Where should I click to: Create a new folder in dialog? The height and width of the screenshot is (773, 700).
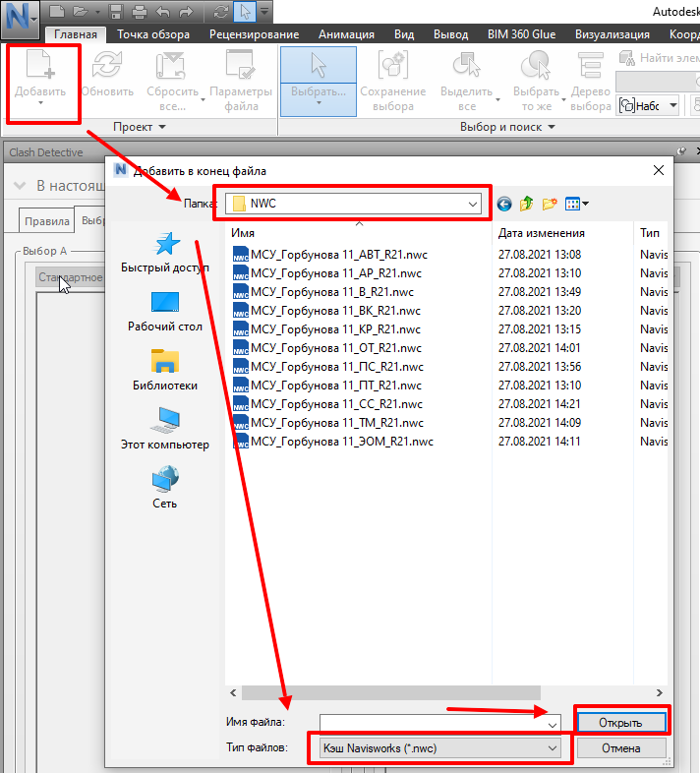click(550, 204)
